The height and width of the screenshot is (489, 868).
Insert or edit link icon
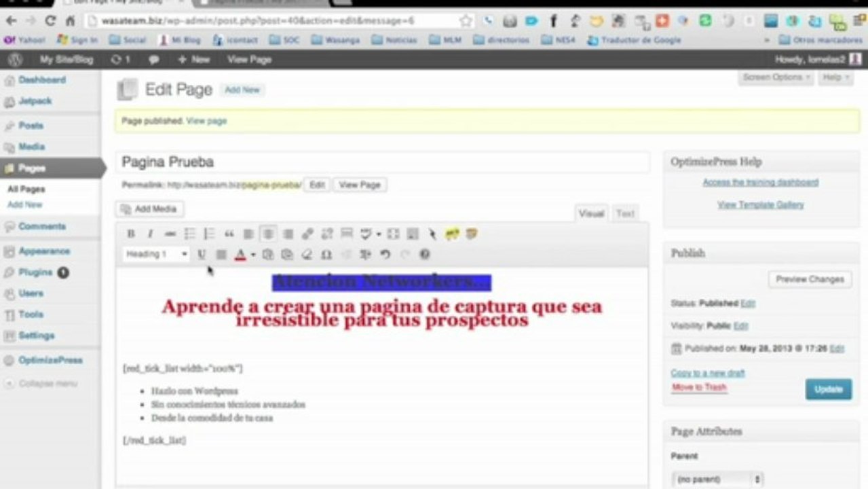coord(307,234)
